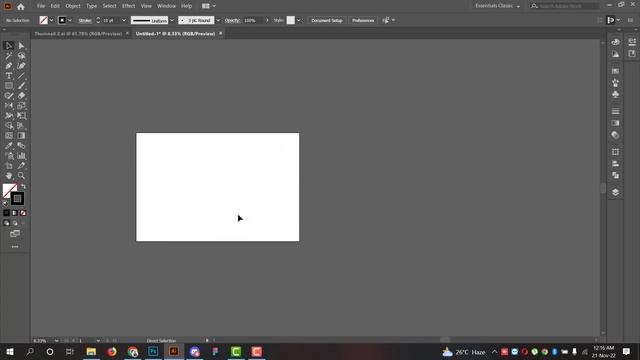Select the Line Segment tool
The image size is (640, 360).
(x=21, y=76)
